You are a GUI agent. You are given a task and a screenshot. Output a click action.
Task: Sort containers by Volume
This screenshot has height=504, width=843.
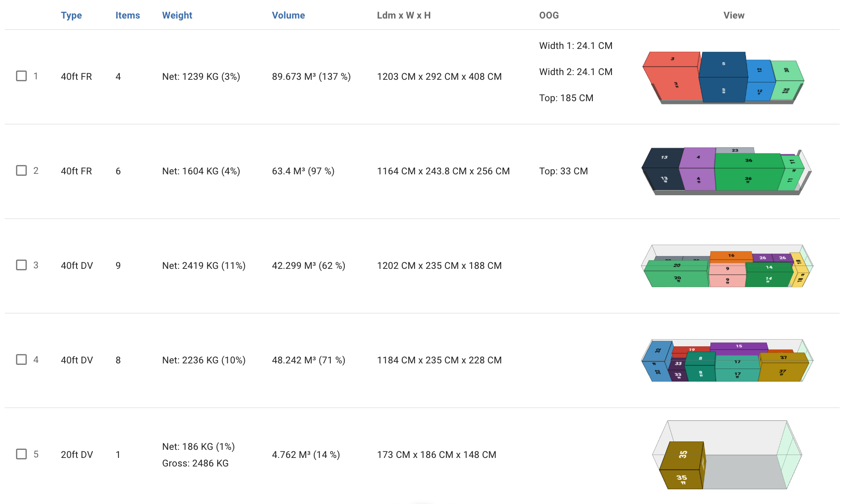pos(288,15)
